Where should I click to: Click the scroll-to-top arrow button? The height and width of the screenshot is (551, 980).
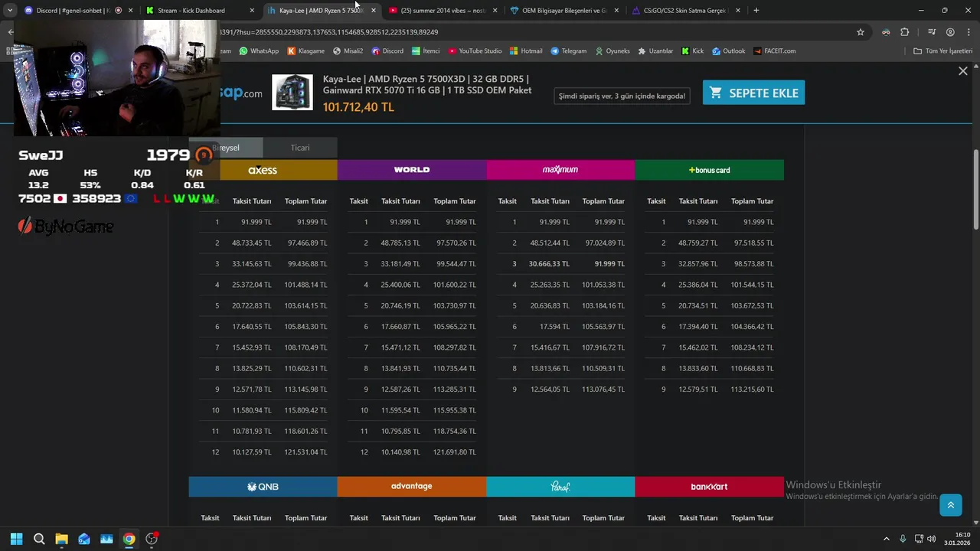pyautogui.click(x=950, y=505)
